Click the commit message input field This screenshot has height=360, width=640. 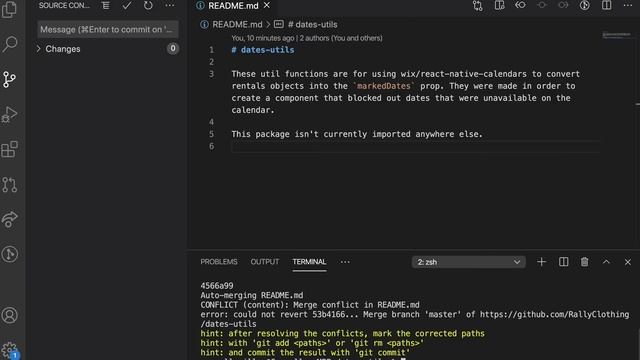pos(108,29)
